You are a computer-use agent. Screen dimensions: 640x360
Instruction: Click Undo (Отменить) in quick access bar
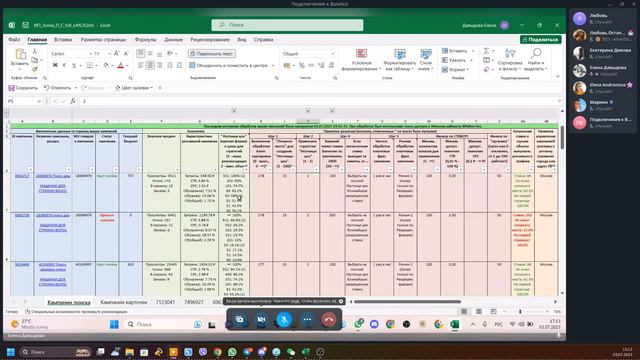point(58,88)
